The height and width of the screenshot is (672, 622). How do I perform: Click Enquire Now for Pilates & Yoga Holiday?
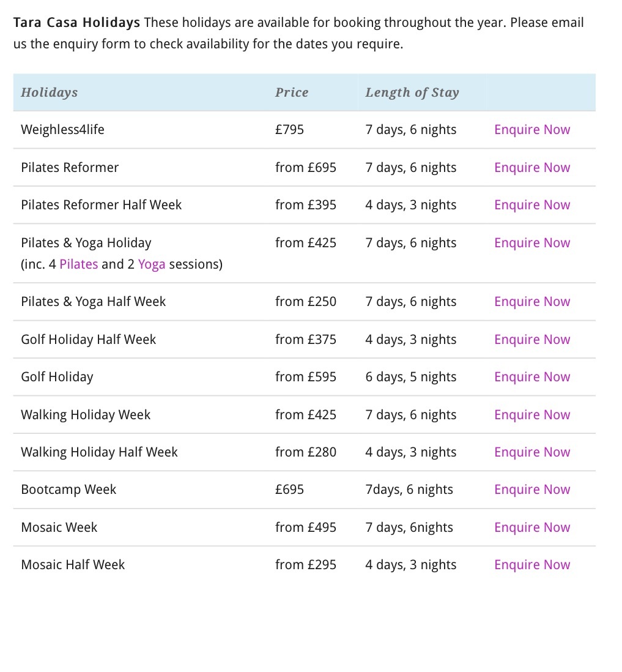[531, 243]
